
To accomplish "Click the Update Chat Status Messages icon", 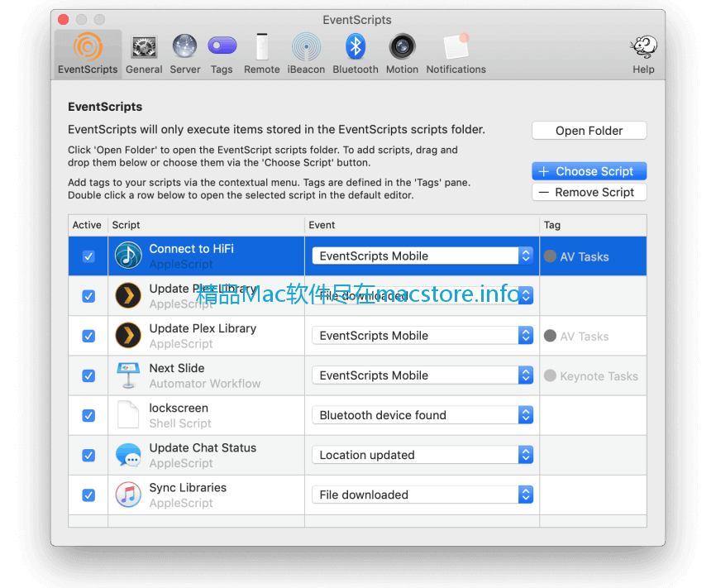I will coord(128,455).
